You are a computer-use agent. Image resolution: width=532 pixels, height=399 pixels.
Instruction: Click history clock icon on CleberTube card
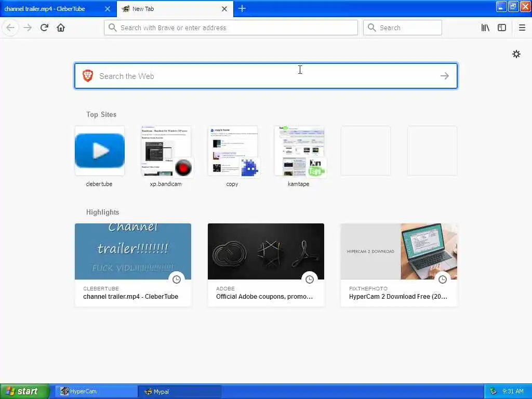tap(177, 279)
